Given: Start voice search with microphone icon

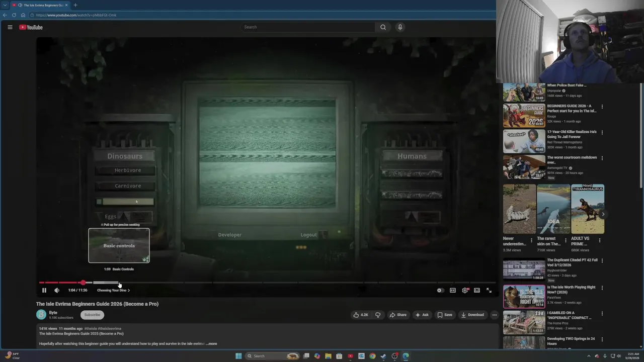Looking at the screenshot, I should 400,27.
